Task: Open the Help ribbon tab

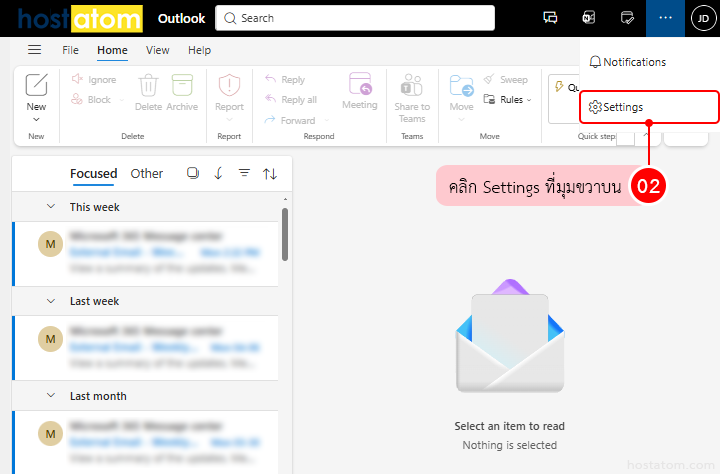Action: click(x=199, y=50)
